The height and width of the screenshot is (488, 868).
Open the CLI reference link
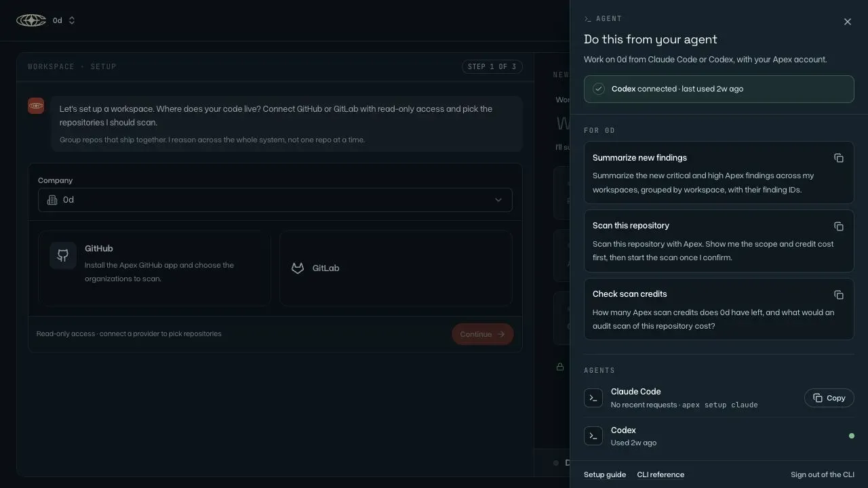[660, 474]
